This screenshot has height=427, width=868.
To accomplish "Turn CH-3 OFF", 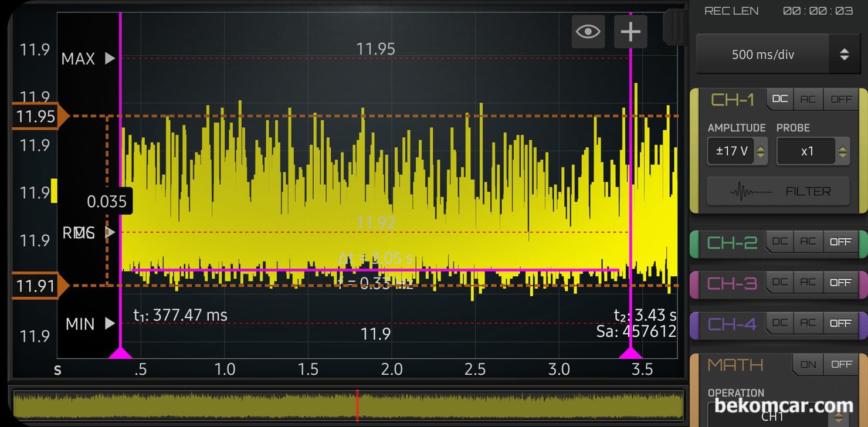I will [x=841, y=282].
